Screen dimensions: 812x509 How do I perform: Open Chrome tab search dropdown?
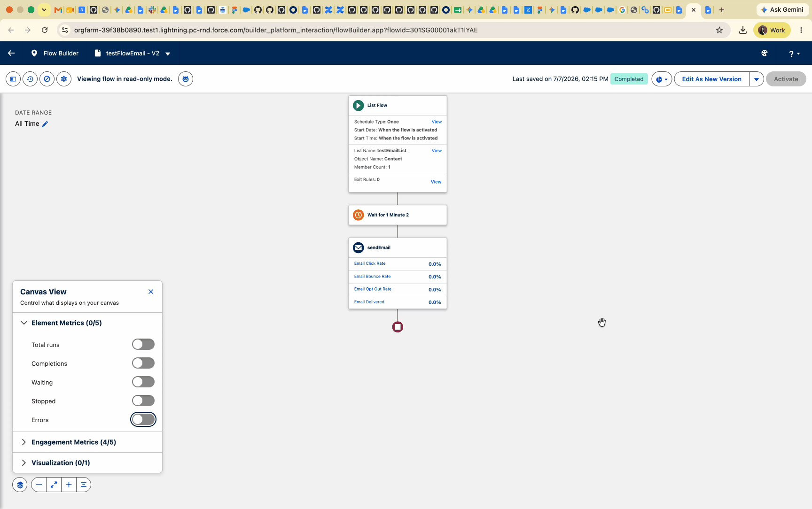click(44, 10)
